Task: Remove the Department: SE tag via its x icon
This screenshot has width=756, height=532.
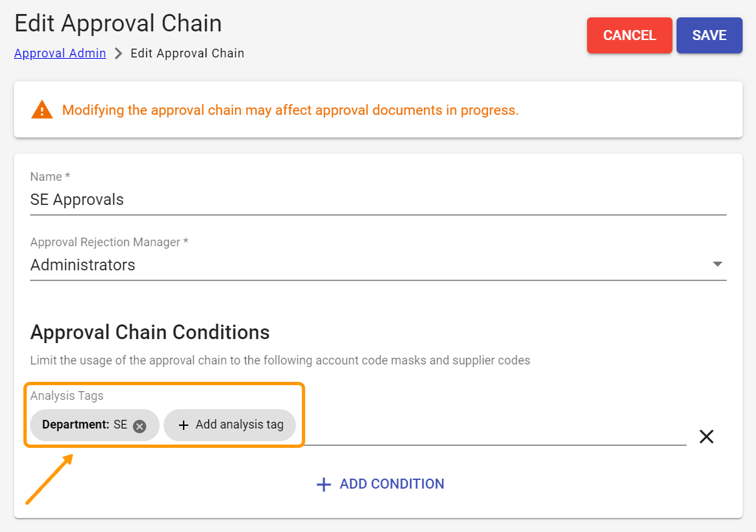Action: pyautogui.click(x=139, y=425)
